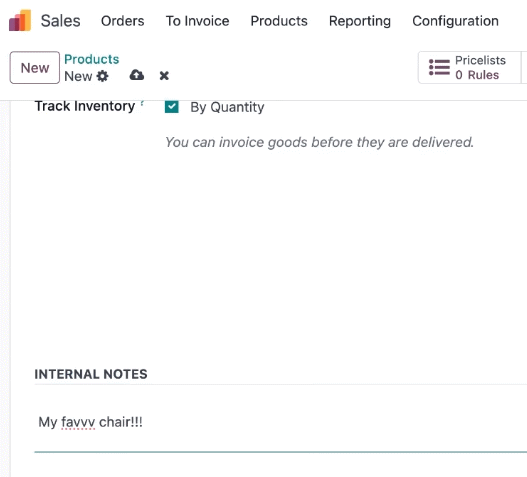
Task: Click the Sales app logo icon
Action: tap(20, 21)
